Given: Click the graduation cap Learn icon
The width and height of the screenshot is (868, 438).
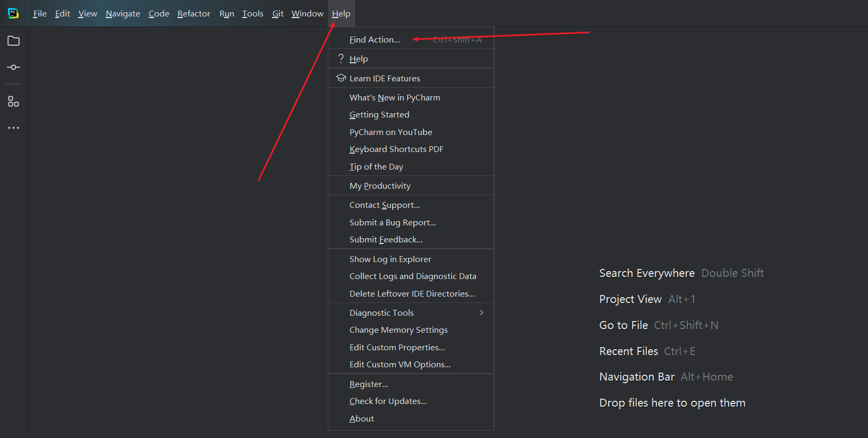Looking at the screenshot, I should (341, 78).
